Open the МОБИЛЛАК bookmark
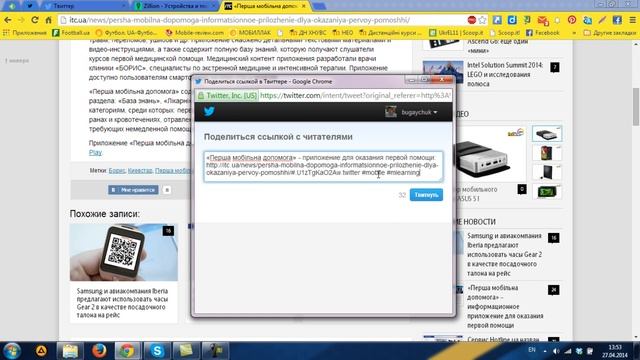640x360 pixels. coord(250,32)
